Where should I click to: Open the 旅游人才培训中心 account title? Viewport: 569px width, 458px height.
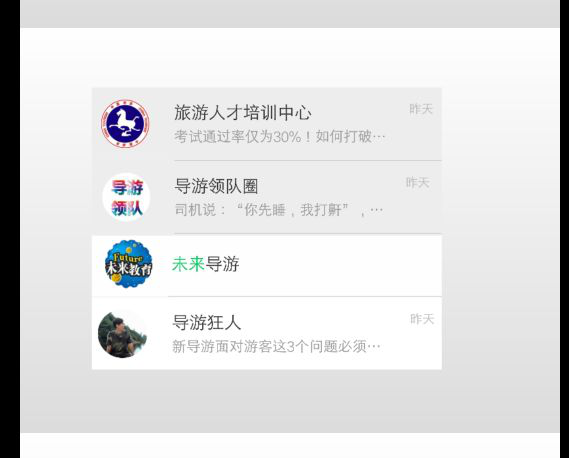click(242, 113)
